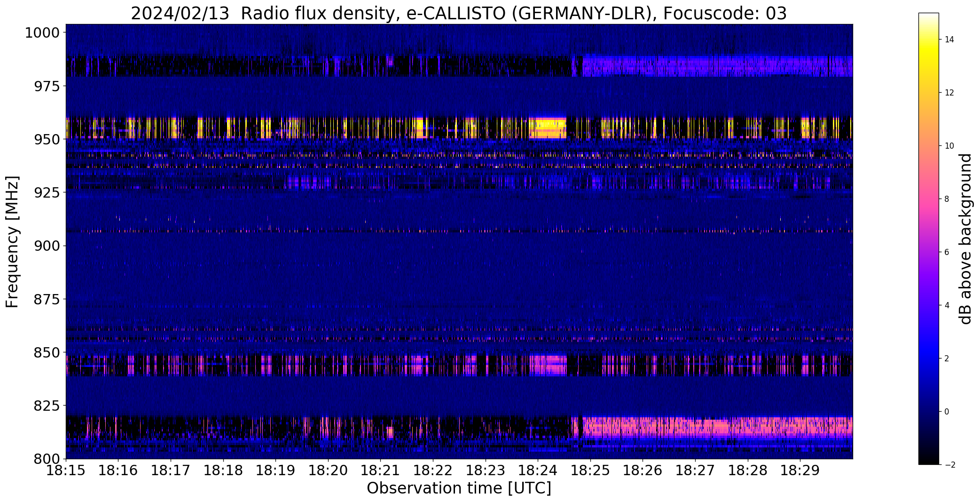Image resolution: width=980 pixels, height=502 pixels.
Task: Click the 'dB above background' colorbar label
Action: coord(965,239)
